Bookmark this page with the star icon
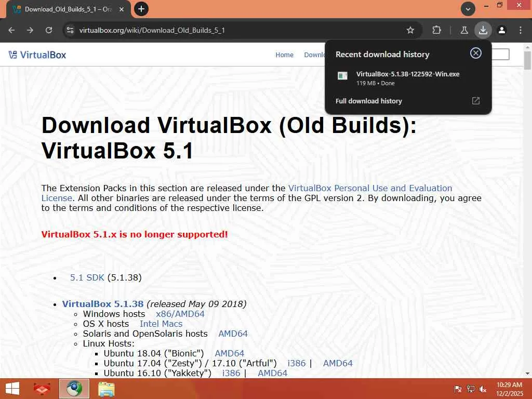The width and height of the screenshot is (532, 399). pos(410,30)
